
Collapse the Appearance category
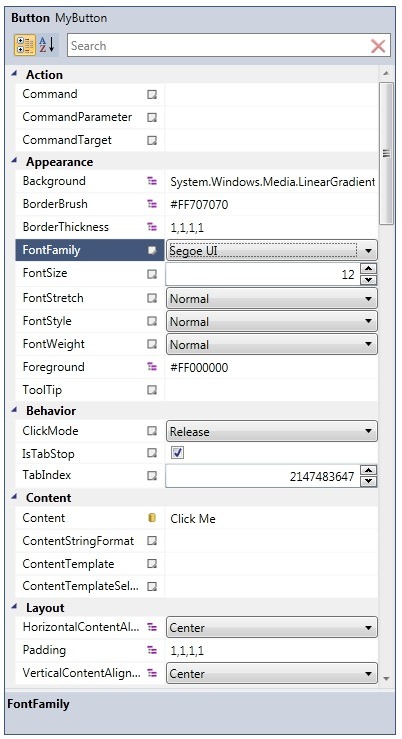14,161
